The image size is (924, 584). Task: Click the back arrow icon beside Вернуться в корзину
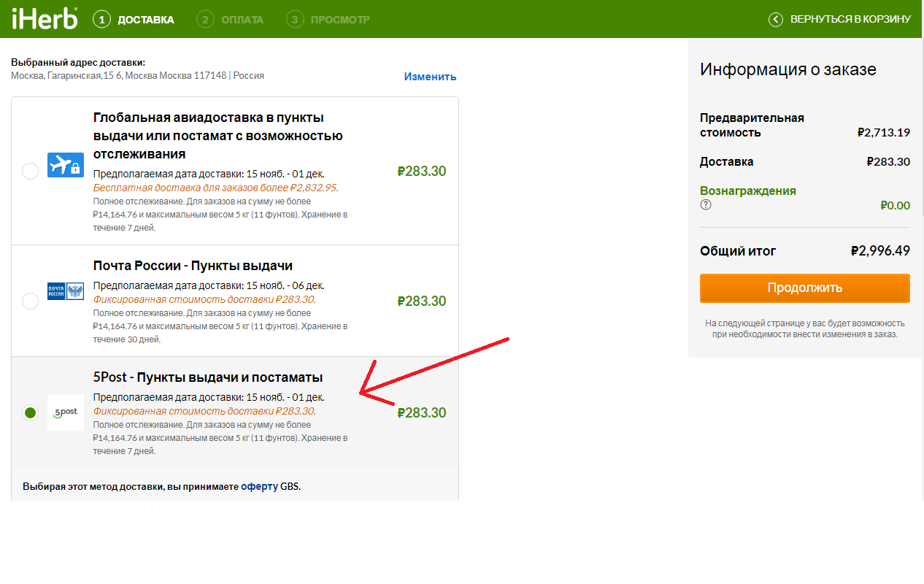776,19
